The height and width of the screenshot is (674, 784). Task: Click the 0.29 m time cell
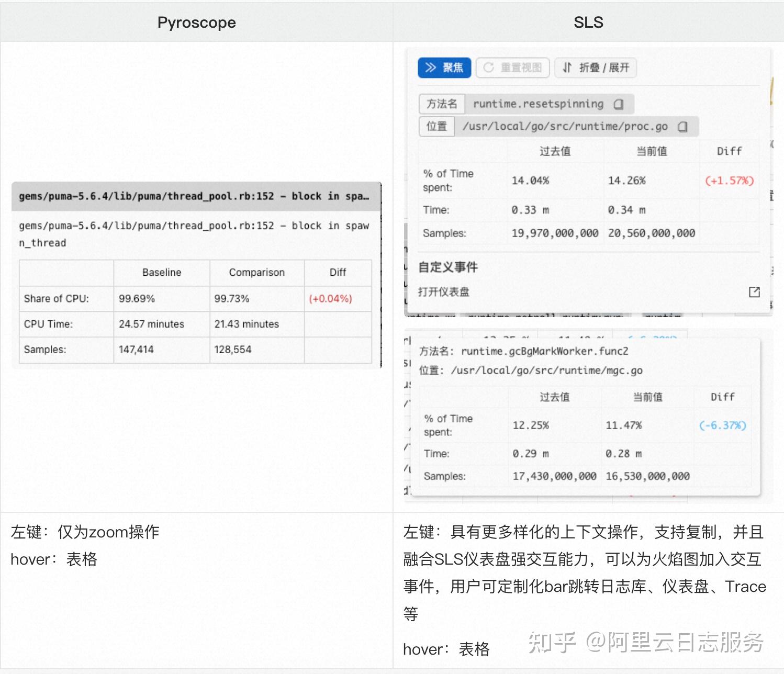point(531,454)
